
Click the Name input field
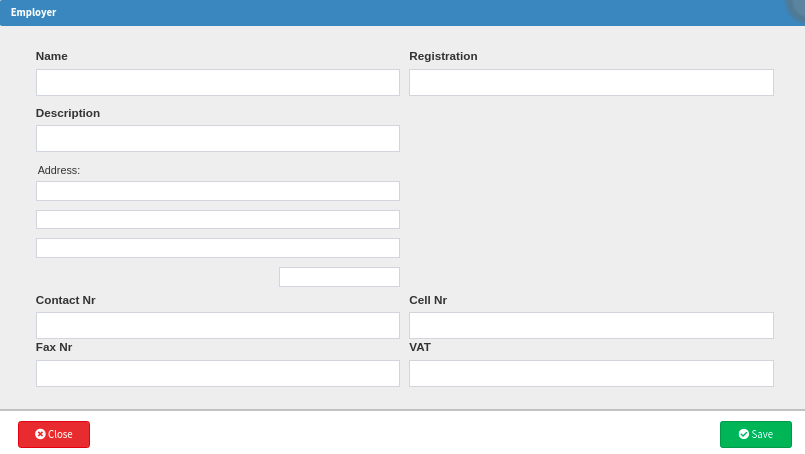coord(217,82)
